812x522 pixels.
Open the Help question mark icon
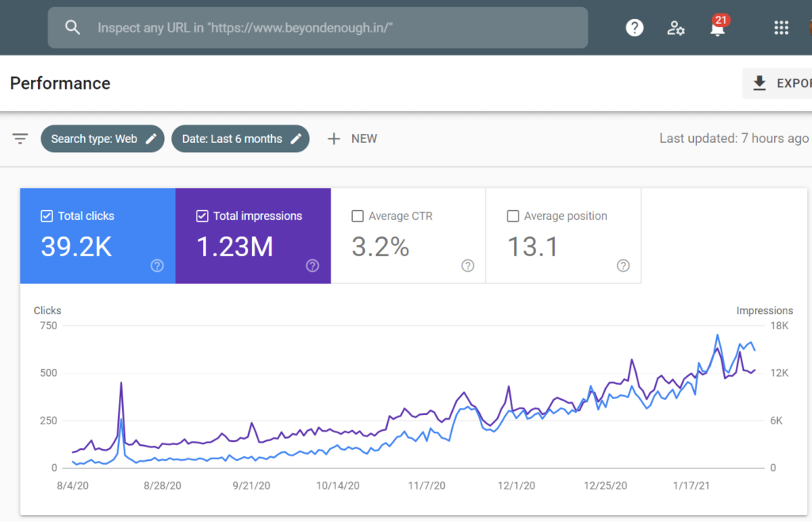pyautogui.click(x=634, y=28)
